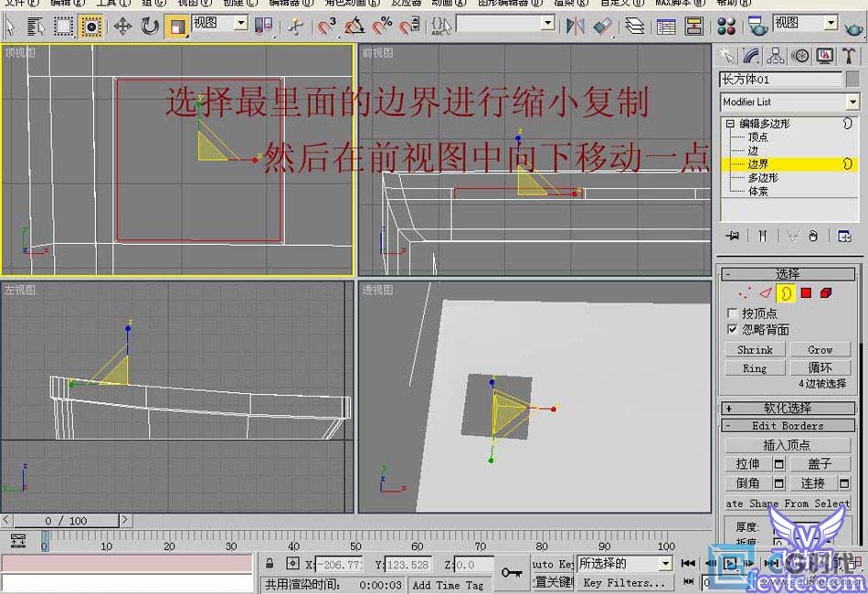868x594 pixels.
Task: Switch to the Motion panel tab
Action: [799, 56]
